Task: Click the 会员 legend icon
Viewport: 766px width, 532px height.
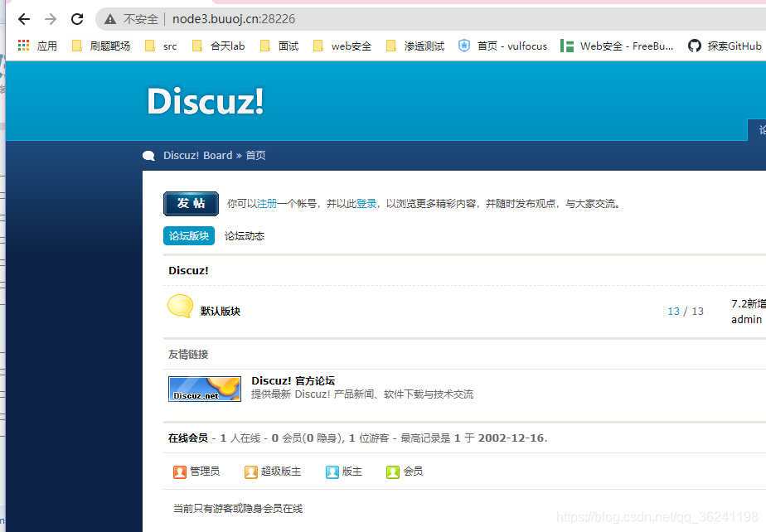Action: (393, 472)
